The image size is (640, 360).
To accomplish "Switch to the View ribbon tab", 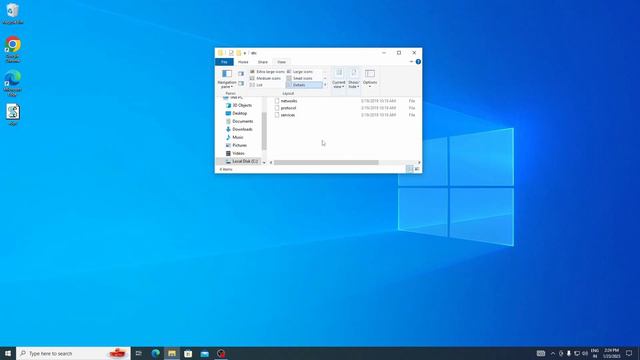I will click(282, 62).
